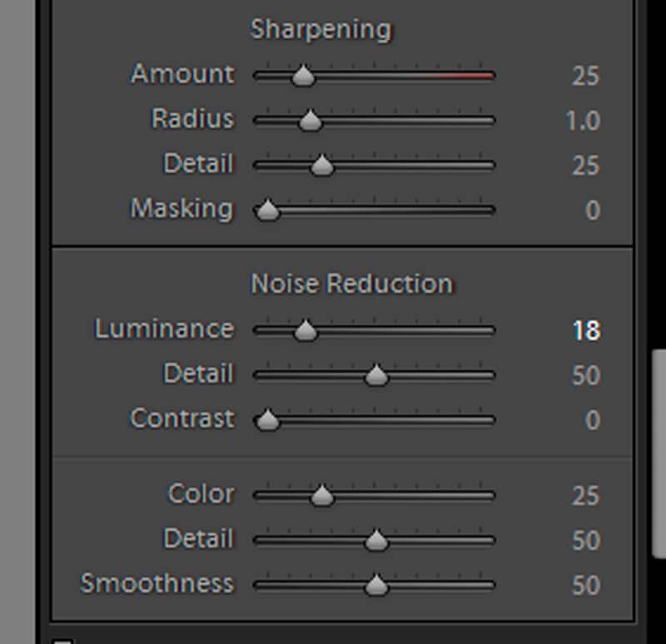The width and height of the screenshot is (666, 644).
Task: Click the Noise Reduction section heading
Action: (x=351, y=284)
